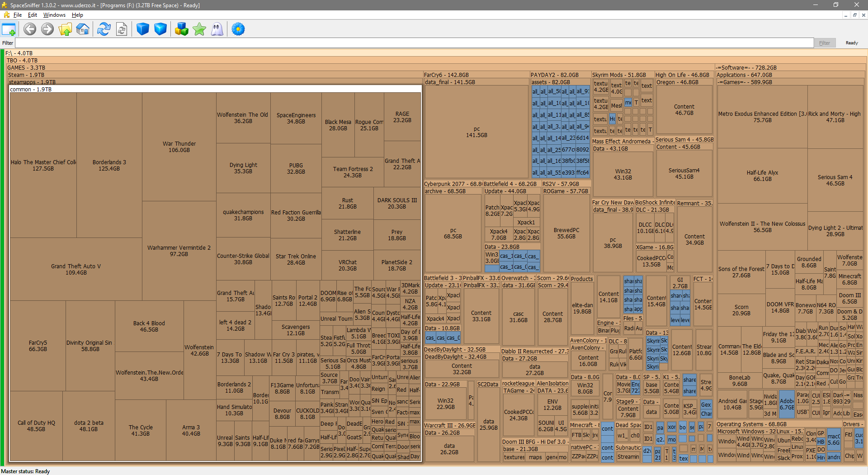Click the 'Master status: Ready' status bar text

[25, 471]
